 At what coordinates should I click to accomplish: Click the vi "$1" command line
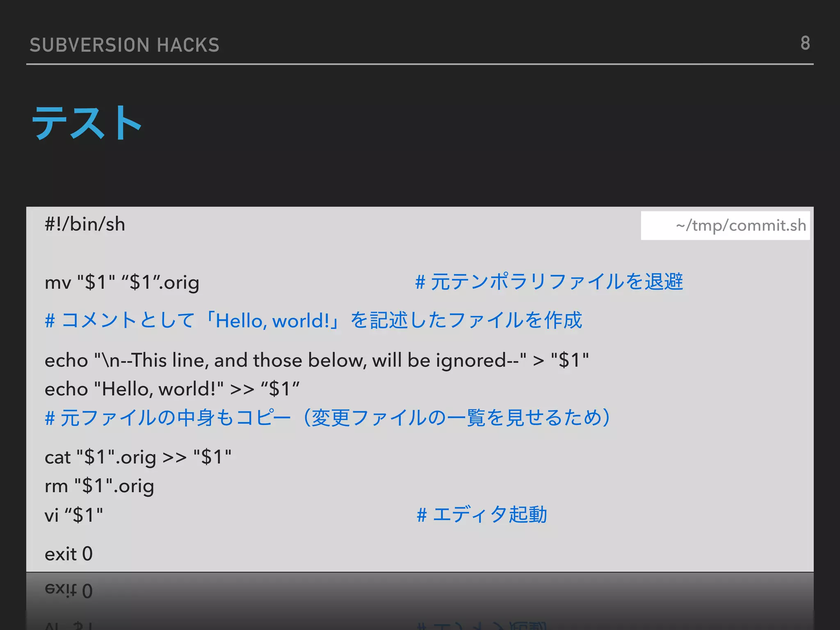click(x=73, y=515)
